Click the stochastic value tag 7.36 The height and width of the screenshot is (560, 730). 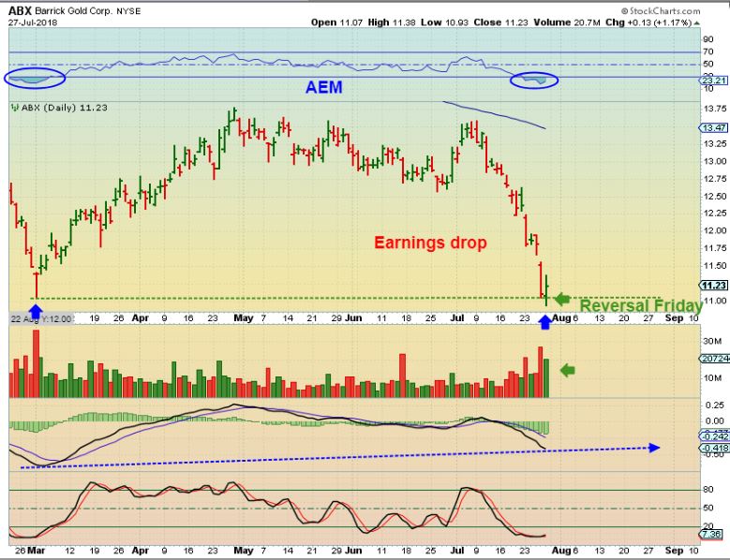pyautogui.click(x=712, y=535)
